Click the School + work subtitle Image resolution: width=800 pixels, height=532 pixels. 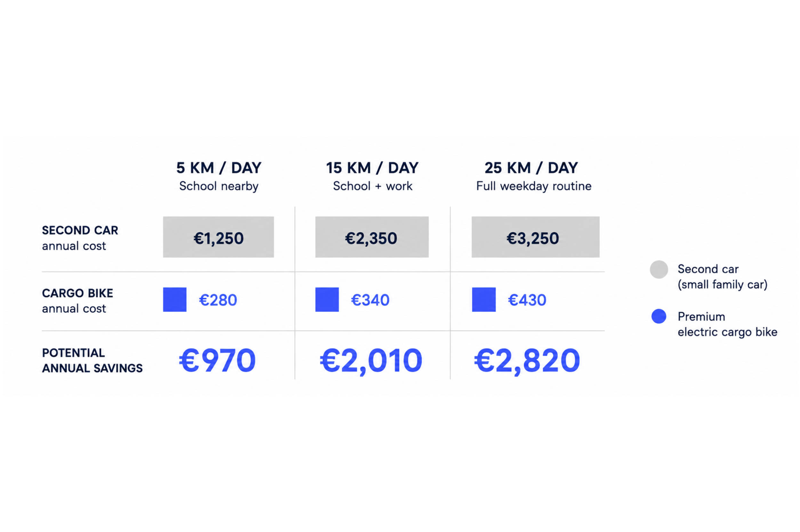(x=372, y=186)
